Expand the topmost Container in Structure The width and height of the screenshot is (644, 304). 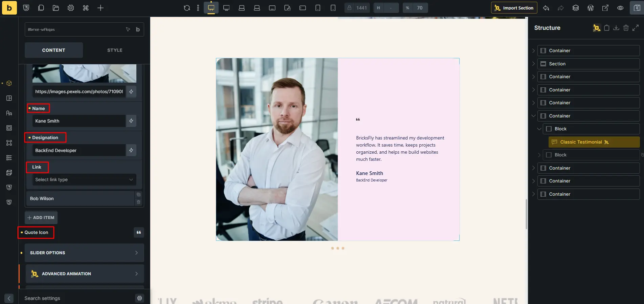pyautogui.click(x=533, y=51)
